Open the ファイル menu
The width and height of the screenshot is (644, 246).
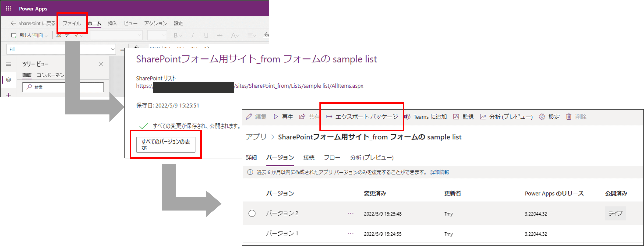72,23
